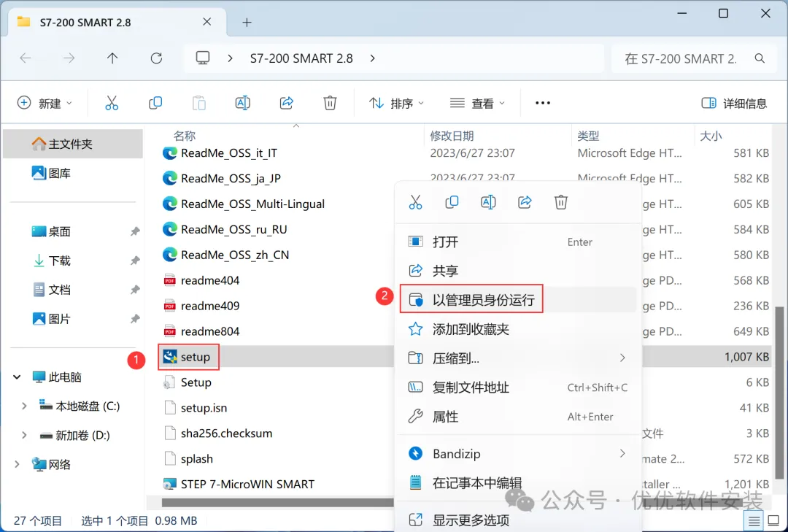Refresh the folder view
Screen dimensions: 788x532
click(156, 58)
